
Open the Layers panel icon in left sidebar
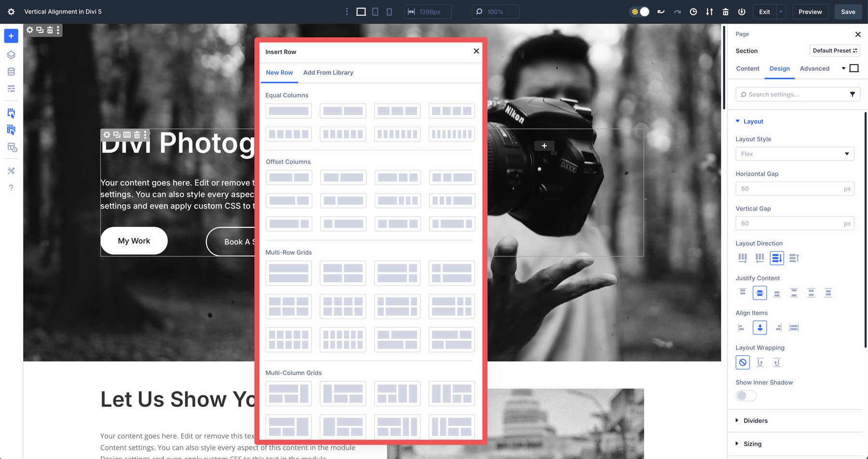pos(11,55)
